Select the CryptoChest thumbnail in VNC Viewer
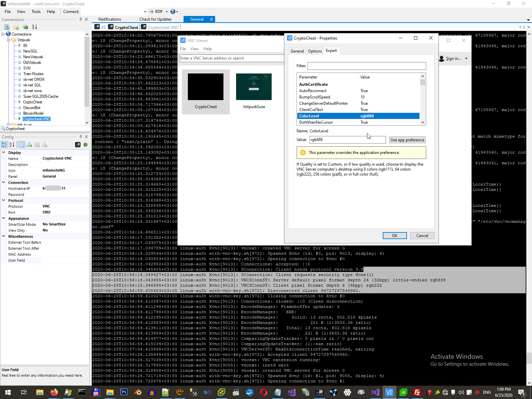Image resolution: width=532 pixels, height=399 pixels. pos(206,92)
